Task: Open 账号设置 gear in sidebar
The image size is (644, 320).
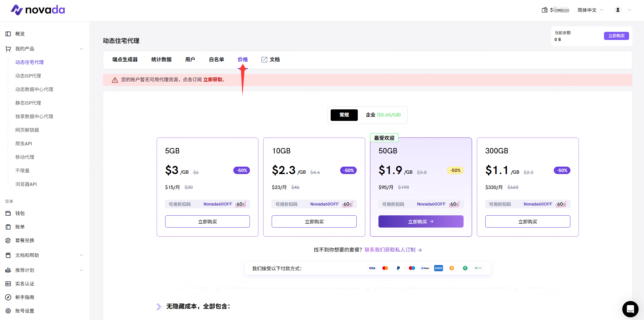Action: click(8, 311)
